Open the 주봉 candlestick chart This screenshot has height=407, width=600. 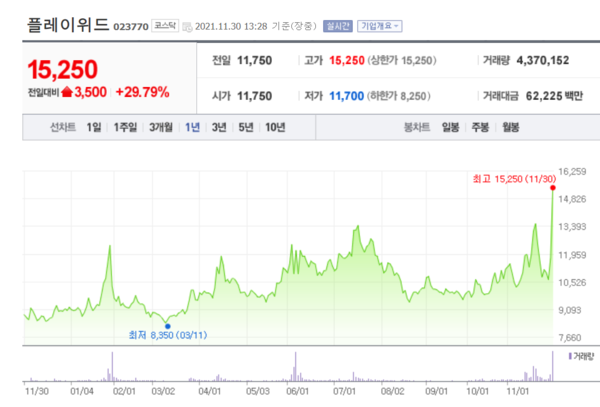coord(480,127)
